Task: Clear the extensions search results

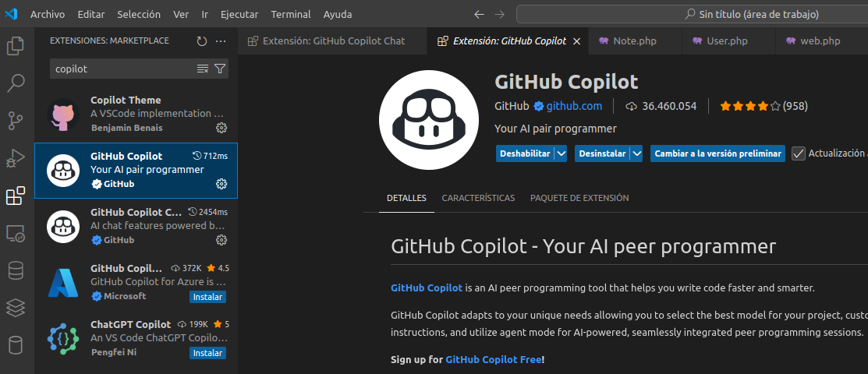Action: 203,69
